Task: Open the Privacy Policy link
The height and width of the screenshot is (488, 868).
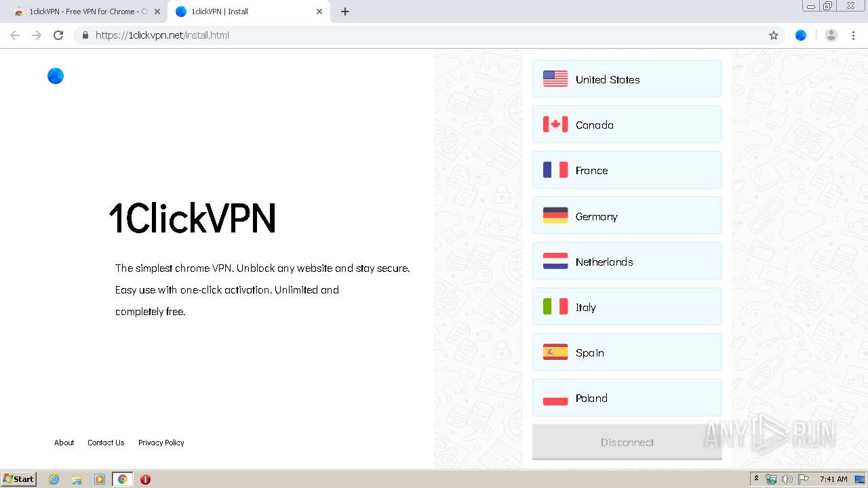Action: coord(161,443)
